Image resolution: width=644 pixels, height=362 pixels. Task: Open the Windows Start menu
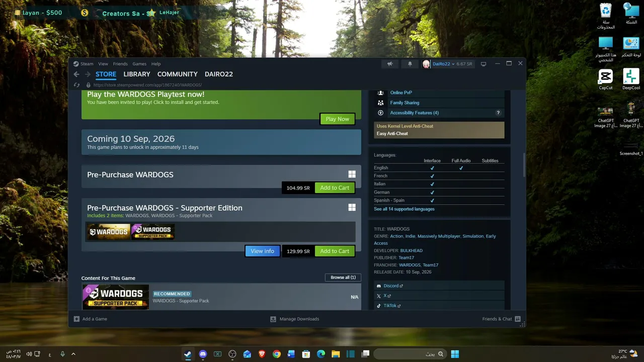tap(455, 354)
